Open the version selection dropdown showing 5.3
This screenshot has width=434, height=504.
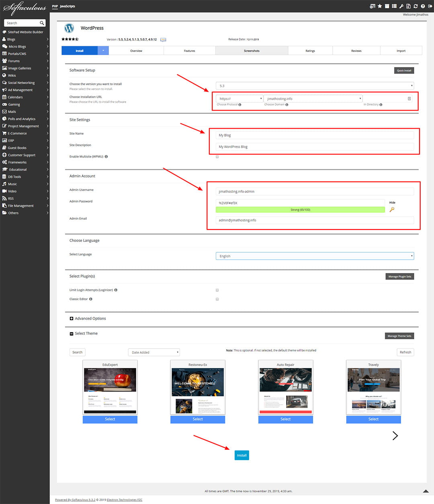tap(315, 86)
